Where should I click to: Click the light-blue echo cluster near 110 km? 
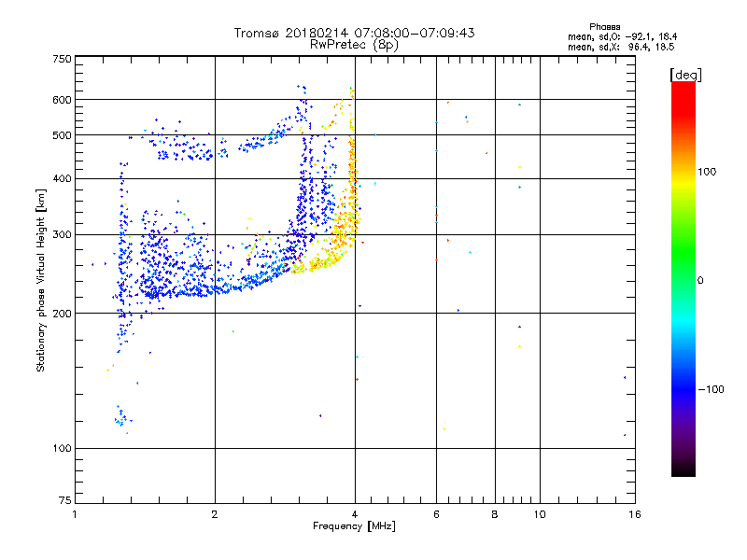122,419
